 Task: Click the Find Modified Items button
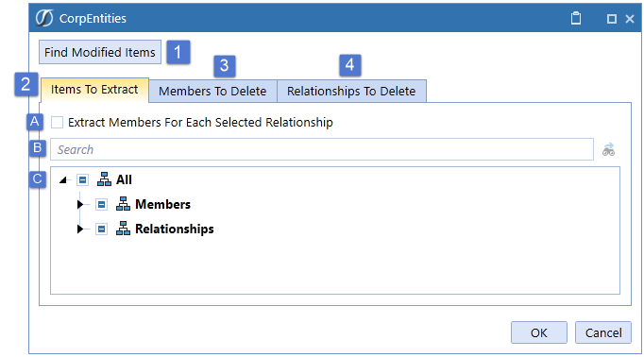click(x=100, y=52)
